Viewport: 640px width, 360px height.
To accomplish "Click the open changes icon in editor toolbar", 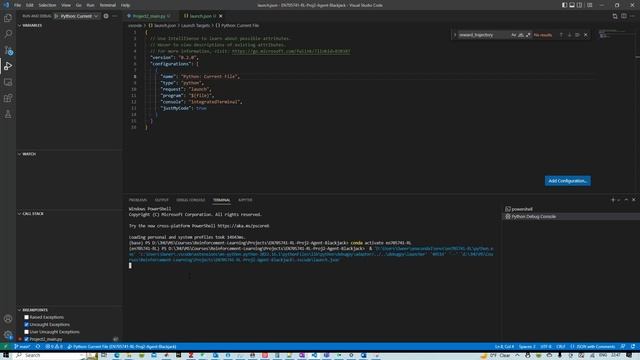I will pos(615,16).
